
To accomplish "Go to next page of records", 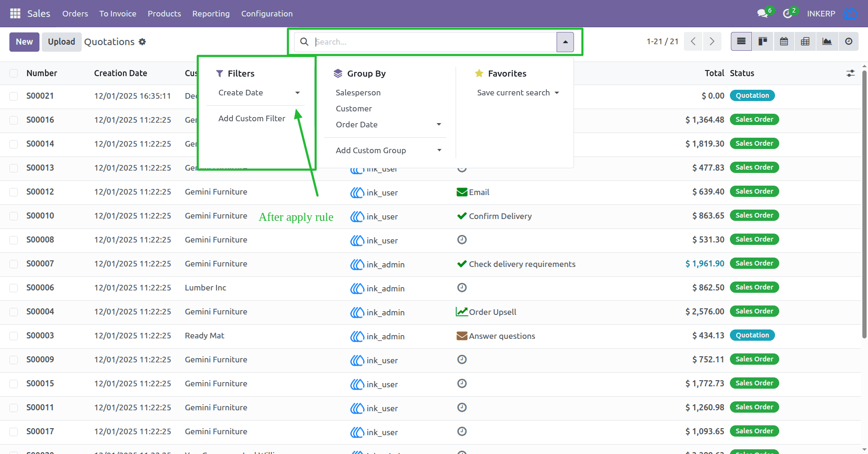I will [712, 41].
